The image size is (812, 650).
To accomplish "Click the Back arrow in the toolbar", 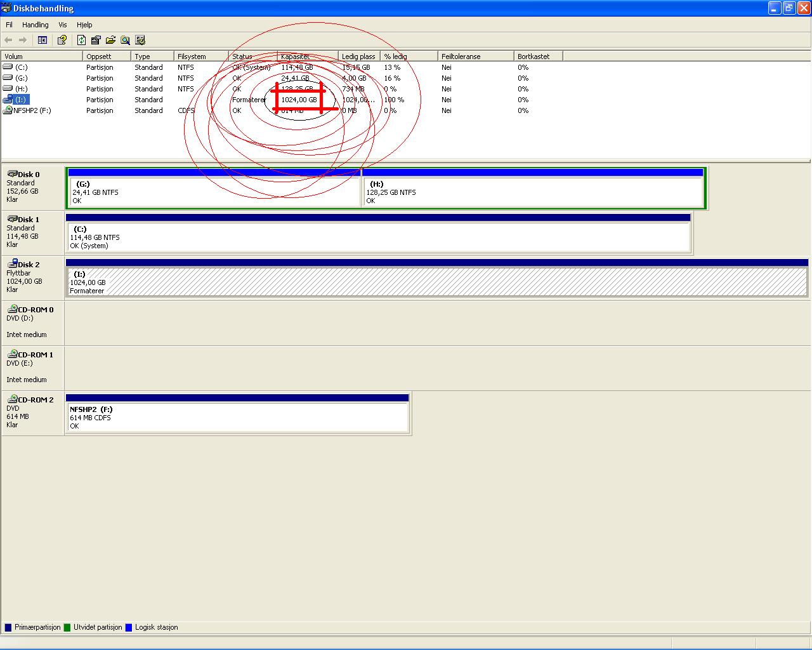I will tap(8, 40).
